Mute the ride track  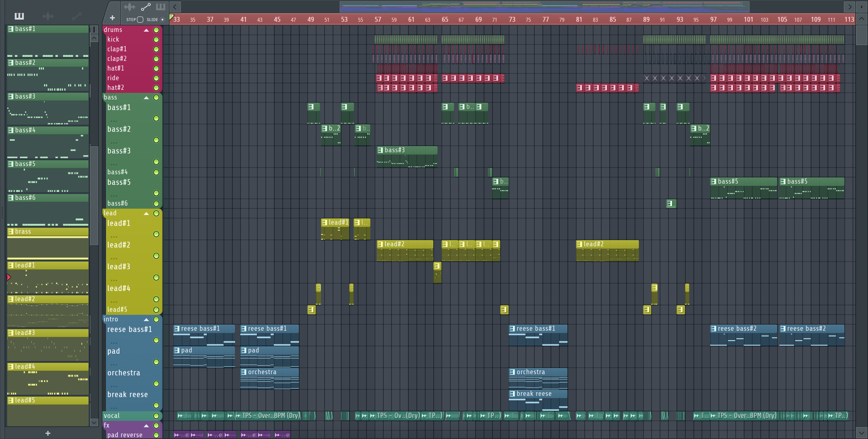tap(156, 78)
